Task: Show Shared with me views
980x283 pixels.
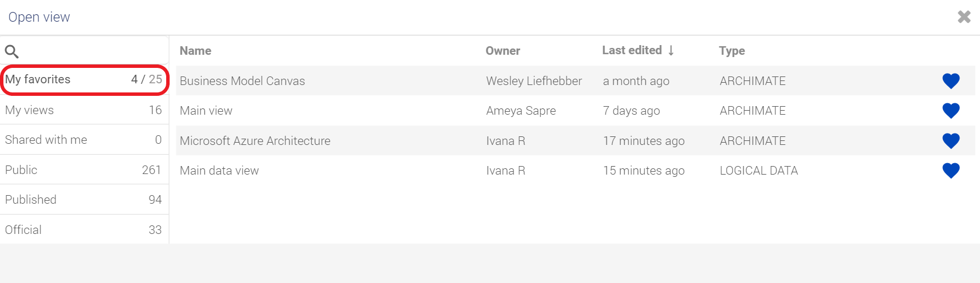Action: pyautogui.click(x=84, y=140)
